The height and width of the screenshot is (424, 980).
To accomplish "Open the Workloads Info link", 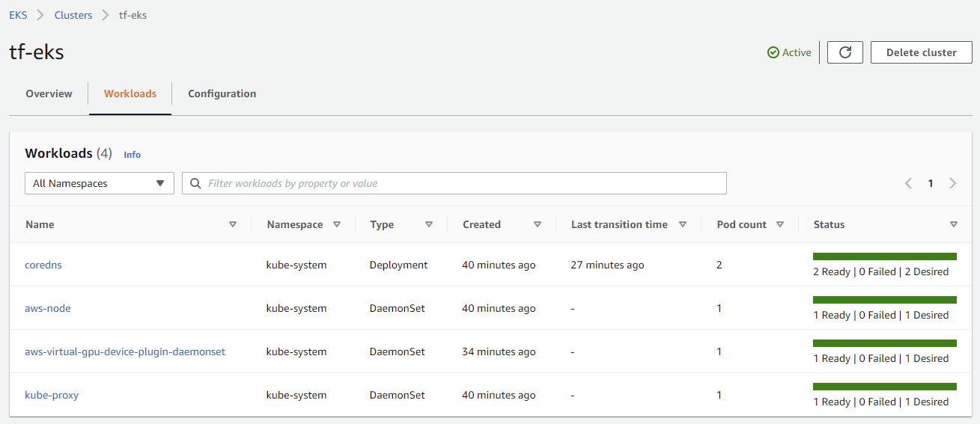I will pos(133,155).
